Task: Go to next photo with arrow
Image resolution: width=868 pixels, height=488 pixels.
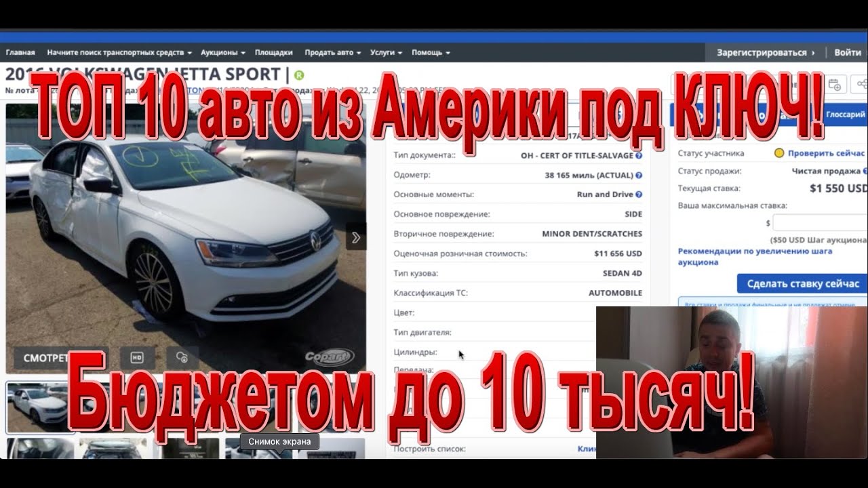Action: point(356,237)
